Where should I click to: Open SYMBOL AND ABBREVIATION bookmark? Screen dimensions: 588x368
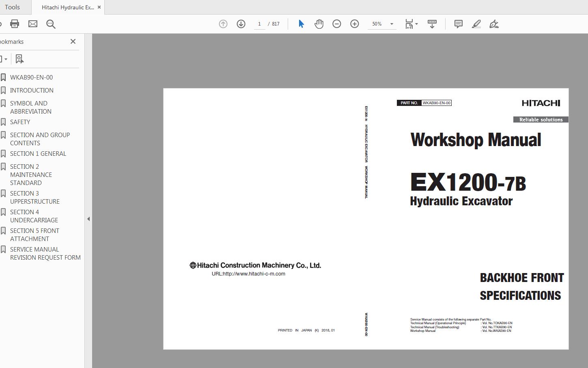click(x=31, y=107)
